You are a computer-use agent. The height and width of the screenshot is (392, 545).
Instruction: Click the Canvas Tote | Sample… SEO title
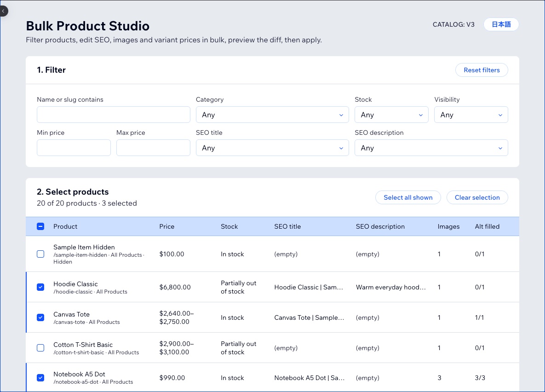(x=310, y=317)
